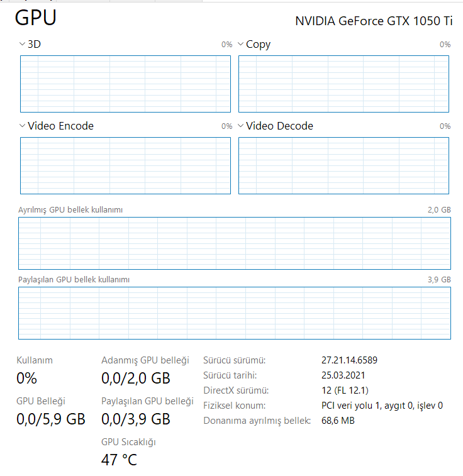Click the large GPU heading
463x476 pixels.
[x=36, y=18]
